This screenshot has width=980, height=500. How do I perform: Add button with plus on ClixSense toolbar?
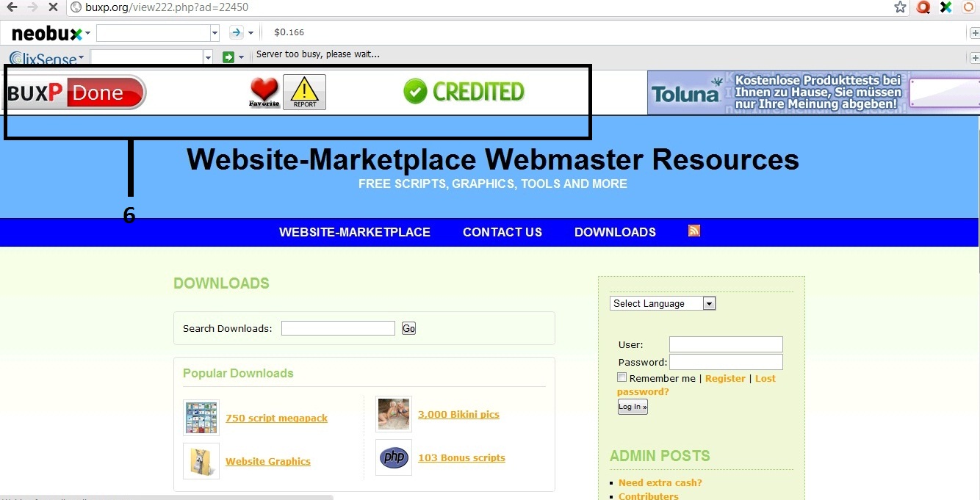tap(974, 57)
